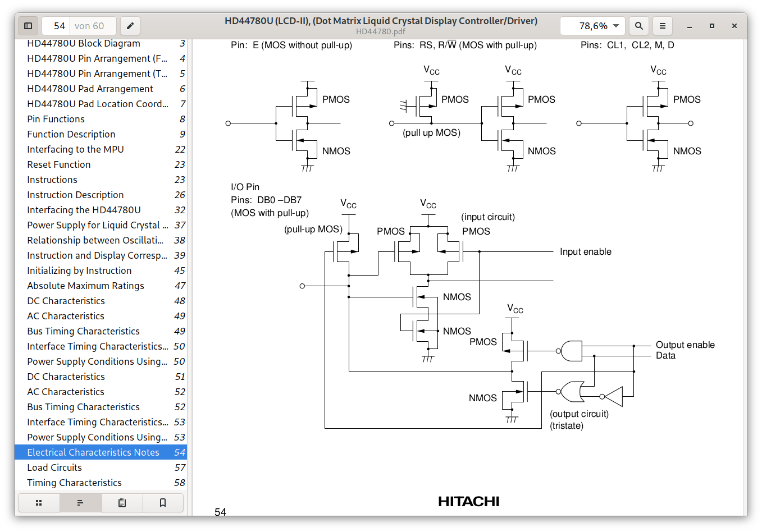Open the zoom level dropdown arrow
762x532 pixels.
coord(616,26)
